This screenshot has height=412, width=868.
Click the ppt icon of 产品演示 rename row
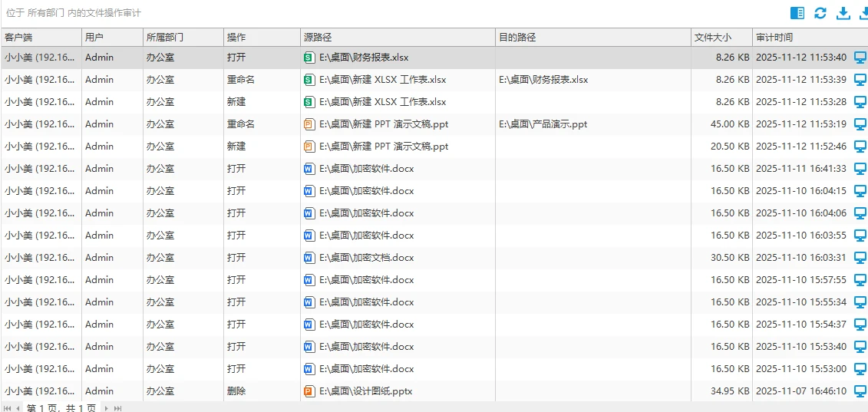click(309, 124)
